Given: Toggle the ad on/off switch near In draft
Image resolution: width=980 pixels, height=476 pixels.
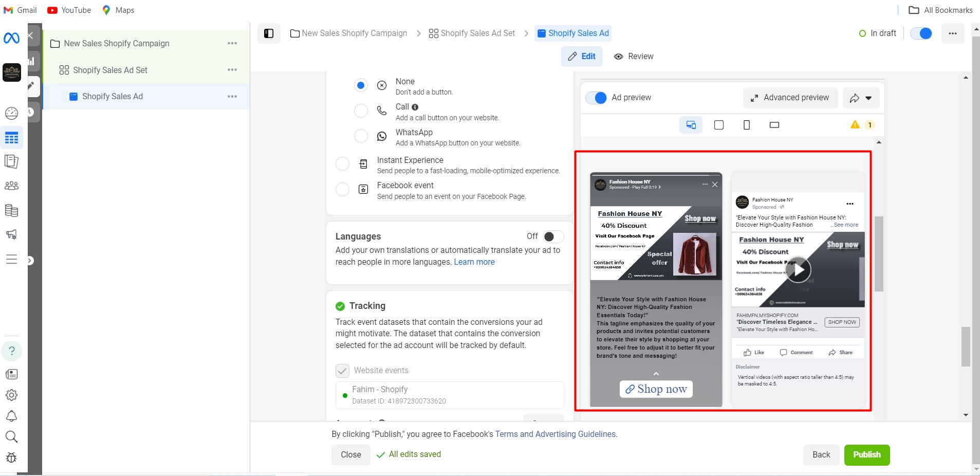Looking at the screenshot, I should (921, 33).
